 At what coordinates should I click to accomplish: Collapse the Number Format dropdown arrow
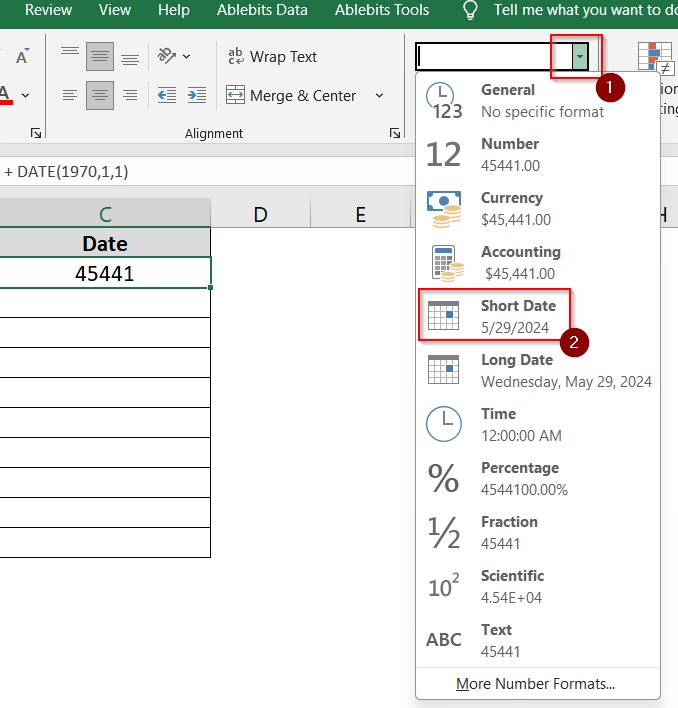(x=580, y=57)
